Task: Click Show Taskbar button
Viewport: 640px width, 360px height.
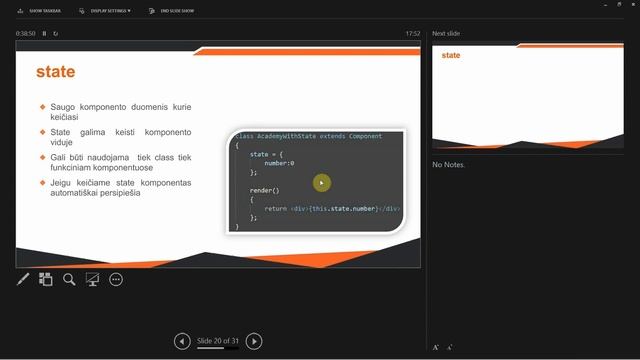Action: tap(39, 11)
